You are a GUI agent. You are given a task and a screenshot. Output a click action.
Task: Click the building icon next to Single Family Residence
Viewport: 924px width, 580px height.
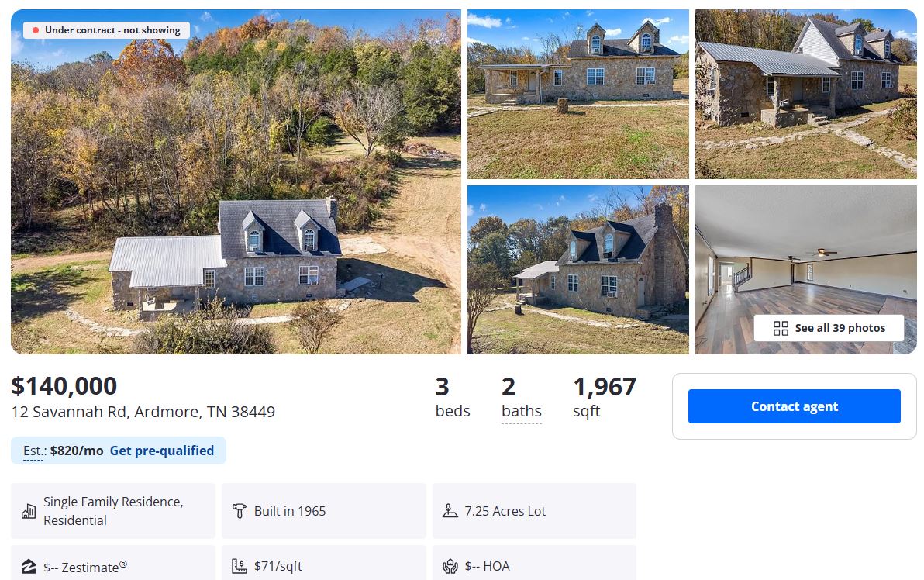point(29,511)
